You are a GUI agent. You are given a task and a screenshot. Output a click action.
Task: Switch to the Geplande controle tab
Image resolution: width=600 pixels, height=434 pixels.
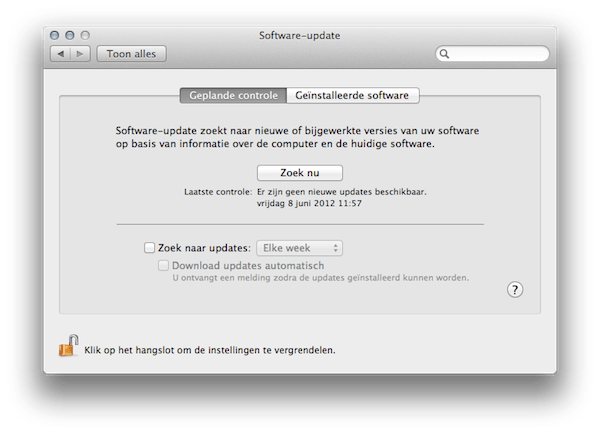pyautogui.click(x=233, y=95)
